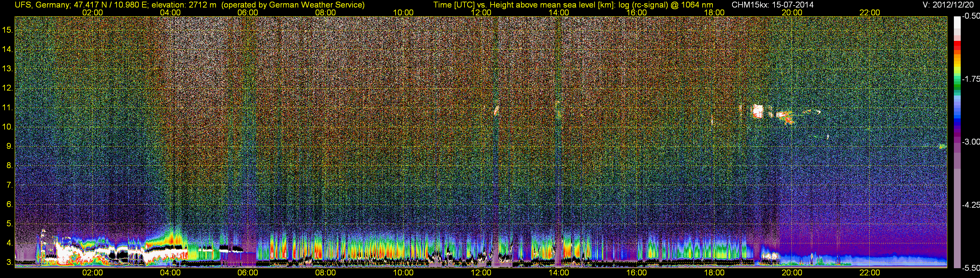Click the "8." km height axis label
Image resolution: width=980 pixels, height=278 pixels.
[10, 166]
